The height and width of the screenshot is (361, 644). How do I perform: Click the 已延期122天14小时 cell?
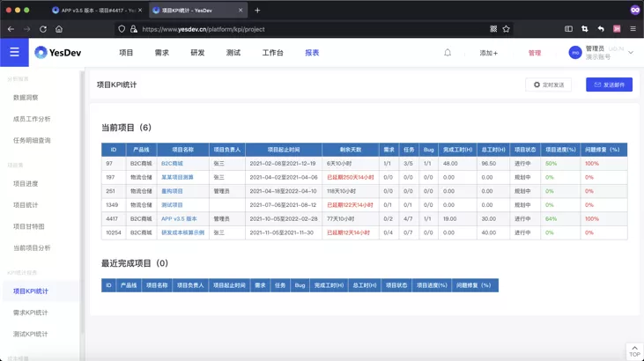pyautogui.click(x=350, y=205)
